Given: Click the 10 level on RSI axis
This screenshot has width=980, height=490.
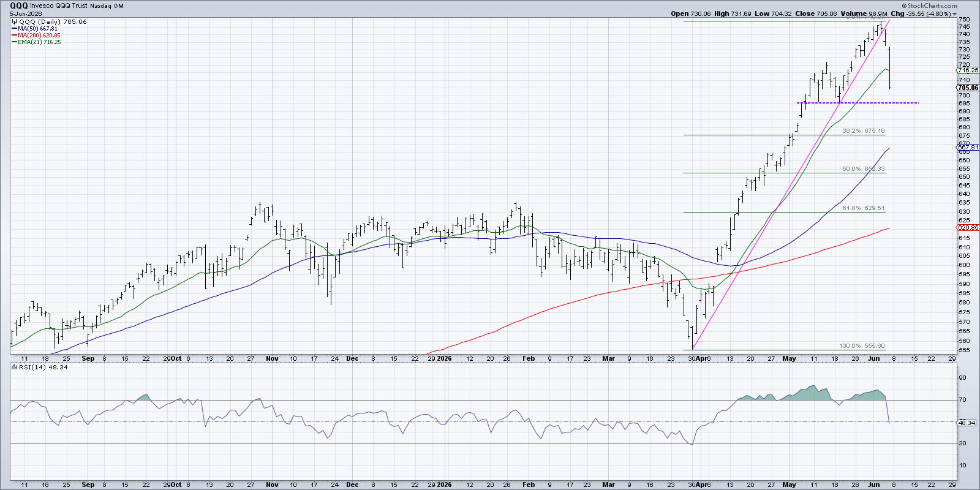Looking at the screenshot, I should point(962,466).
